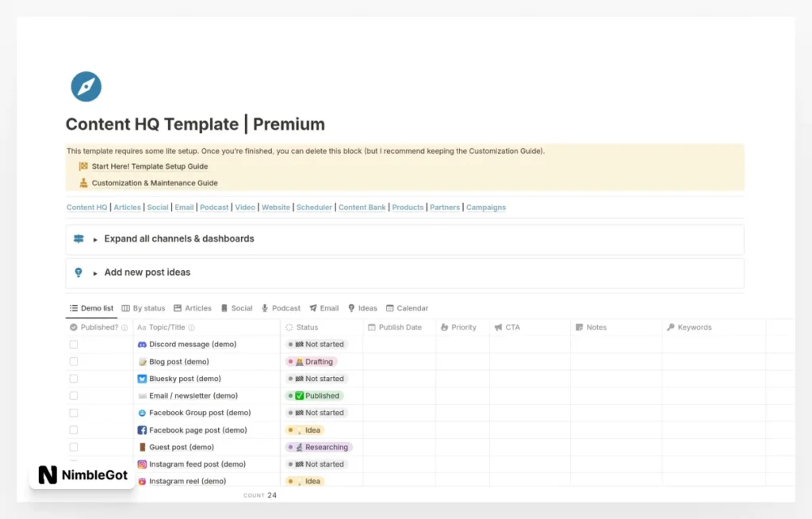Viewport: 812px width, 519px height.
Task: Click the Instagram icon beside Instagram feed post
Action: tap(142, 464)
